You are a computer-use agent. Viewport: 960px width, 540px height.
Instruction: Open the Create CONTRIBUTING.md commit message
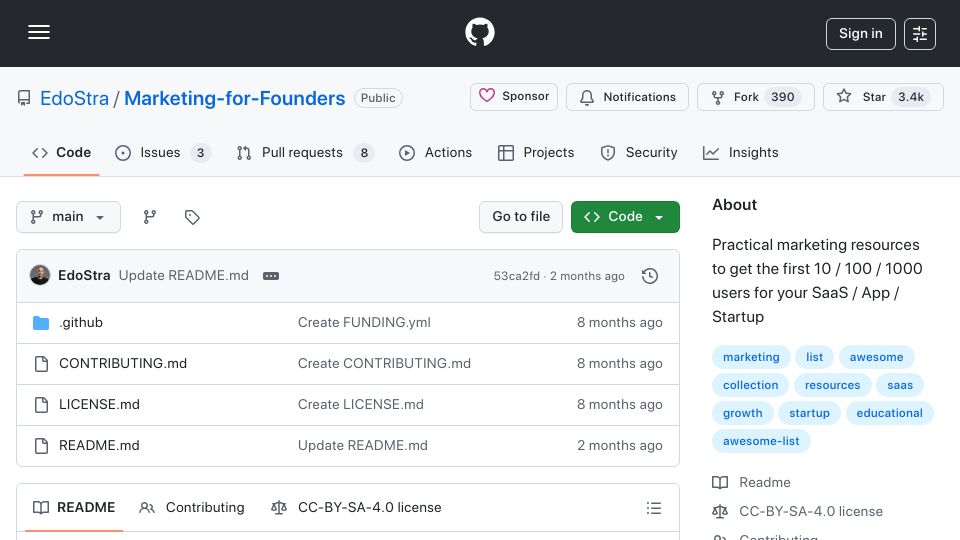[384, 364]
